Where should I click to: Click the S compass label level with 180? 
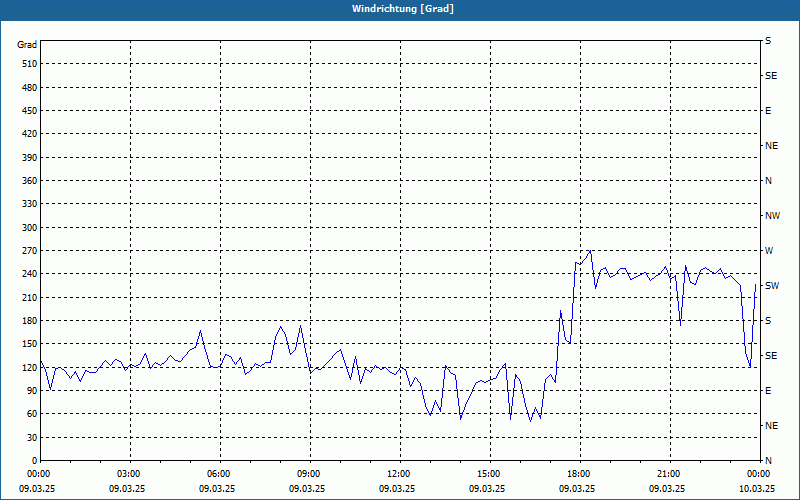pyautogui.click(x=768, y=321)
